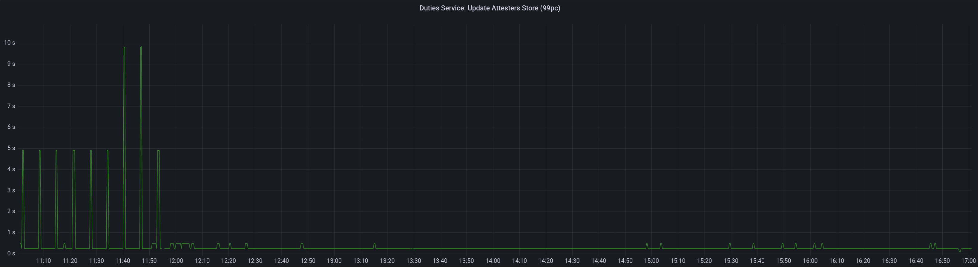Image resolution: width=980 pixels, height=267 pixels.
Task: Click the 12:40 time axis label
Action: pyautogui.click(x=282, y=261)
